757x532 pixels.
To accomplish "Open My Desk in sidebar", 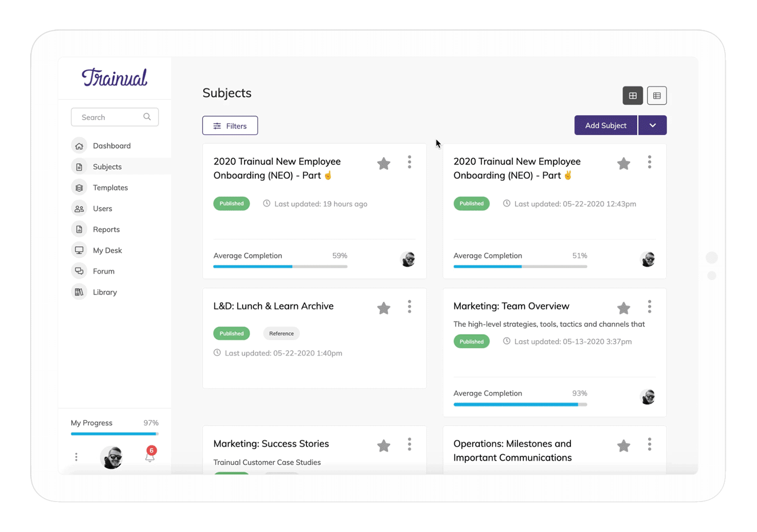I will click(x=107, y=250).
